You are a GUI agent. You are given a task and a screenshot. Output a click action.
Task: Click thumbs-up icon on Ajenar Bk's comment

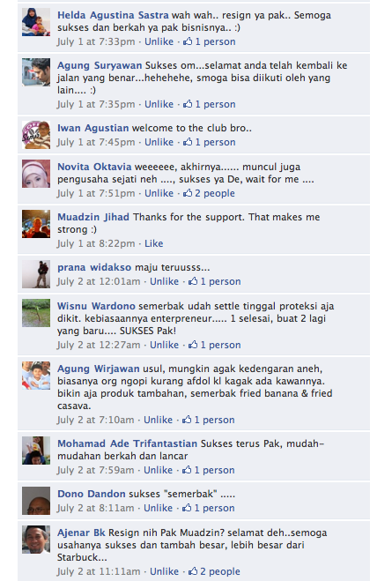point(193,571)
